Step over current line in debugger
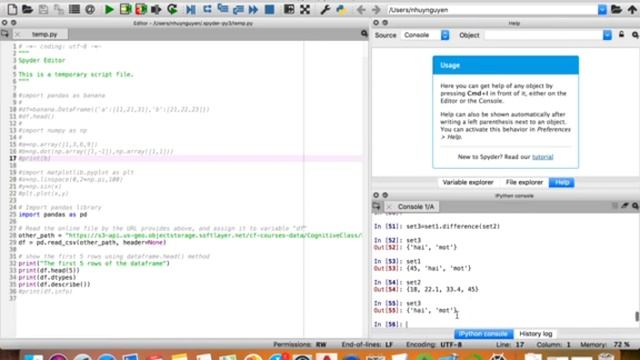 click(207, 9)
